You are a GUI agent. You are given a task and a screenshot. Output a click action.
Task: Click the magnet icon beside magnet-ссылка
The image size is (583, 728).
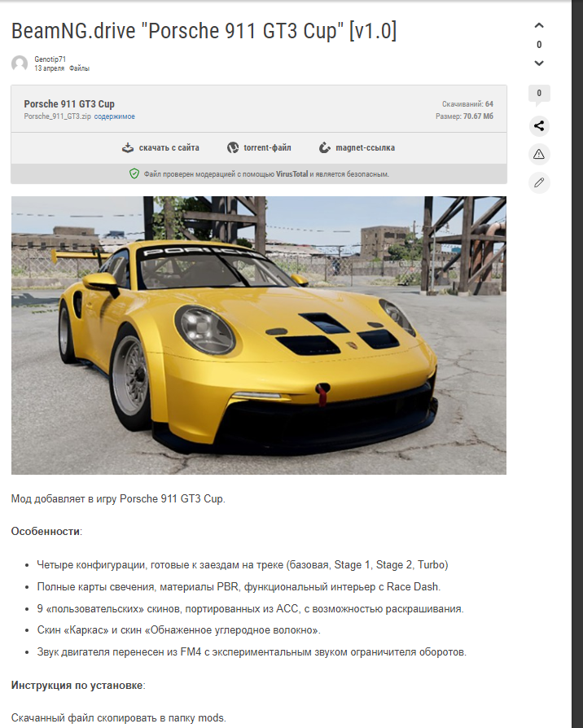[x=324, y=147]
